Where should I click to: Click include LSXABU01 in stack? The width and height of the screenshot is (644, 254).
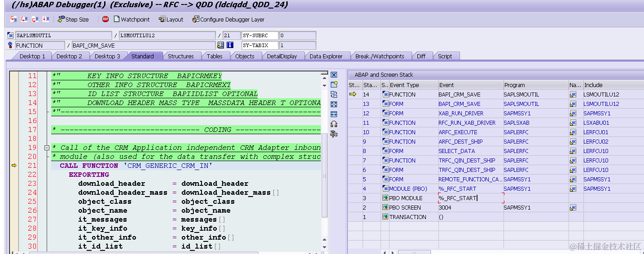(x=596, y=123)
